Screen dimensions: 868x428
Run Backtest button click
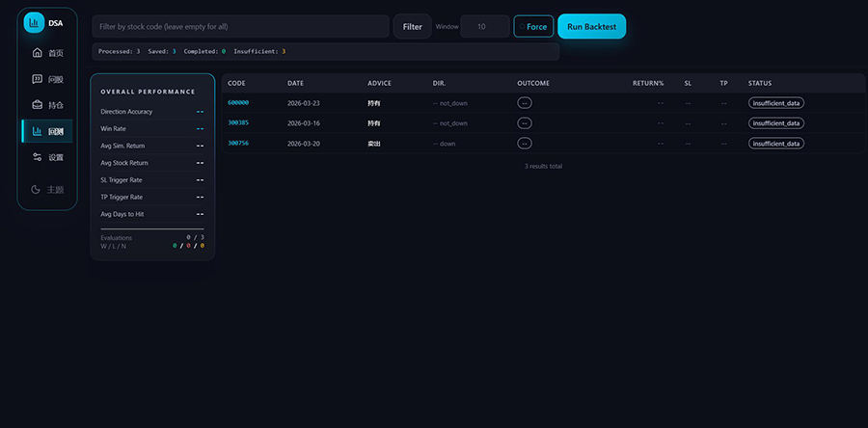point(592,27)
